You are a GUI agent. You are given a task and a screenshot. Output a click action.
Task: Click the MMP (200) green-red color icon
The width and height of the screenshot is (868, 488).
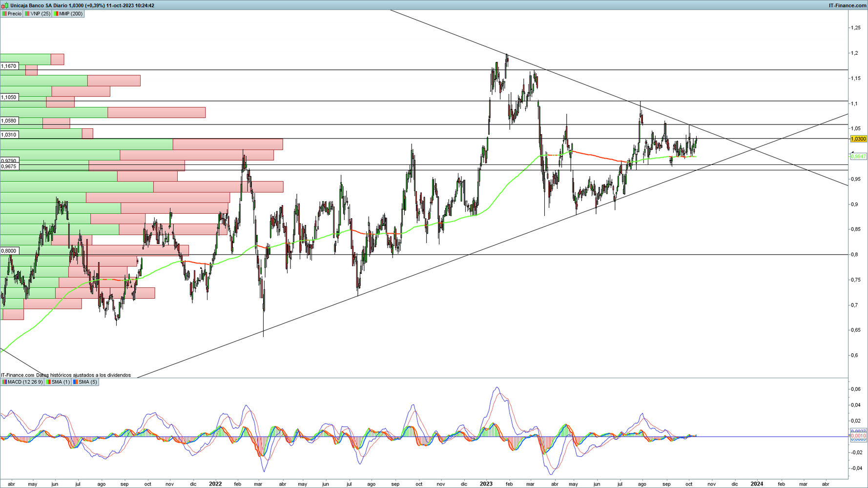pos(56,14)
